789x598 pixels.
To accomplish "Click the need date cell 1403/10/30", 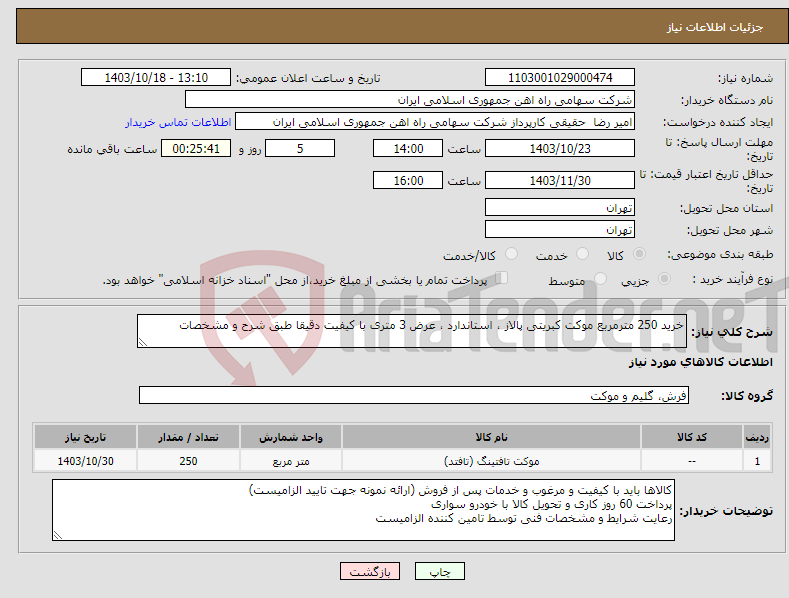I will click(86, 461).
